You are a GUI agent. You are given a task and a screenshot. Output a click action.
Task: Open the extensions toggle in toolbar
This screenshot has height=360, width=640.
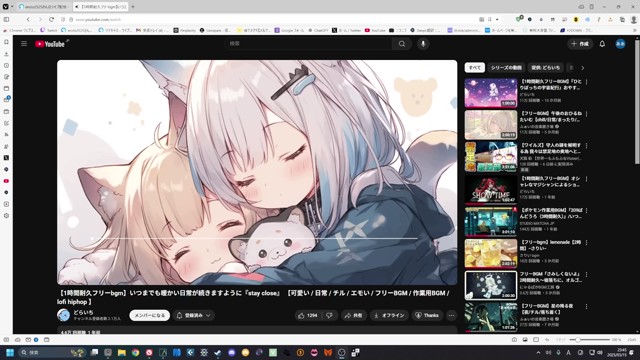[x=622, y=19]
